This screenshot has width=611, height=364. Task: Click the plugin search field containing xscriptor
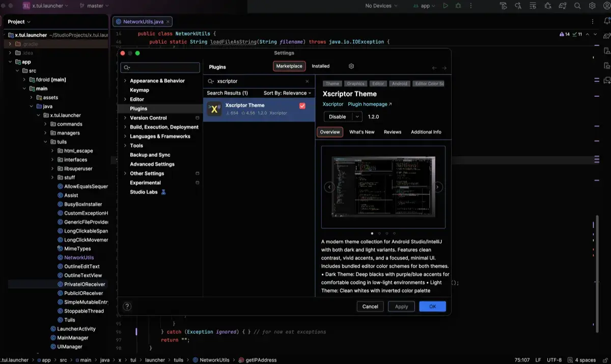click(x=259, y=81)
